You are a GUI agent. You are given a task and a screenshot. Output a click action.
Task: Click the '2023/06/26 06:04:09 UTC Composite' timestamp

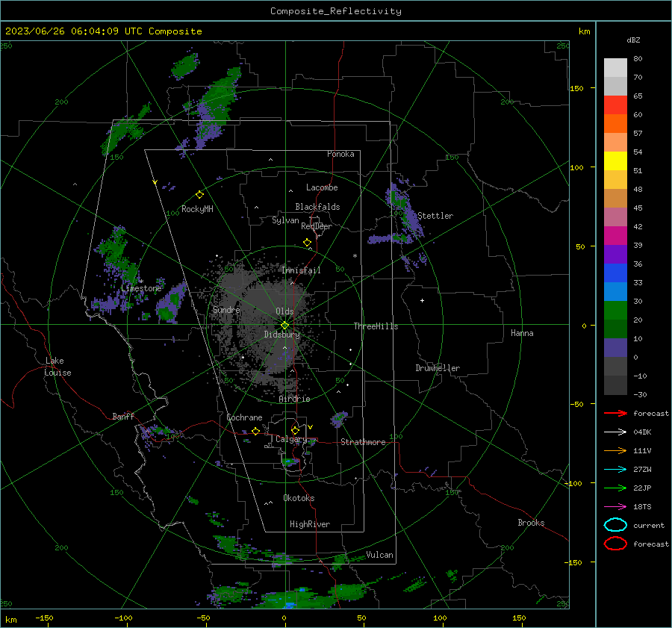(103, 31)
